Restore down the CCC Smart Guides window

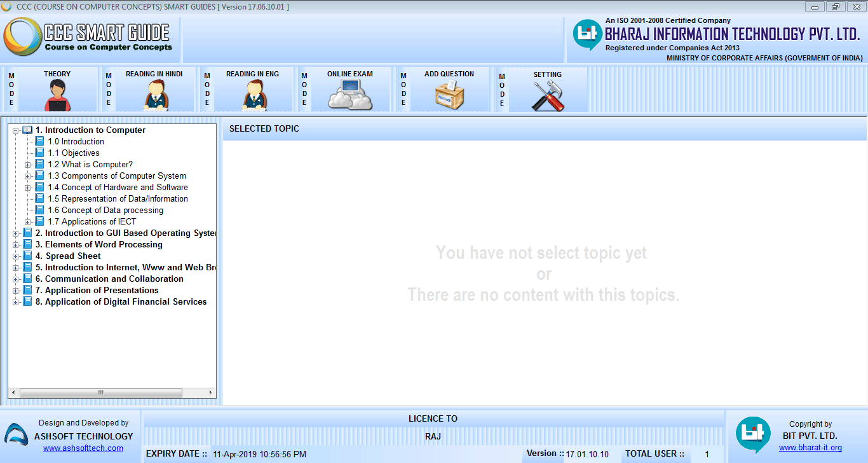835,6
